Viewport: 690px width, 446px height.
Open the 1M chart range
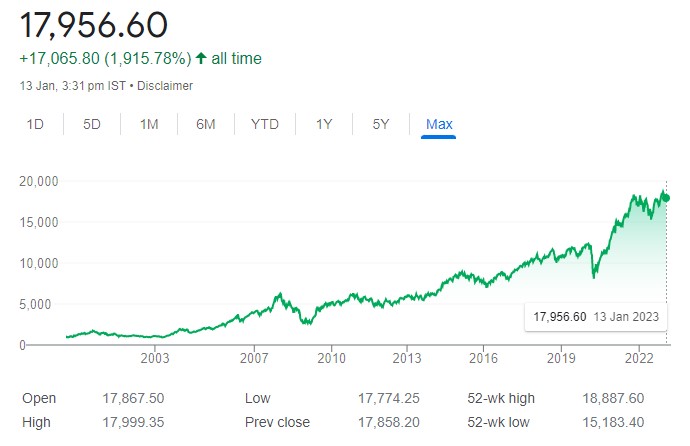(149, 124)
